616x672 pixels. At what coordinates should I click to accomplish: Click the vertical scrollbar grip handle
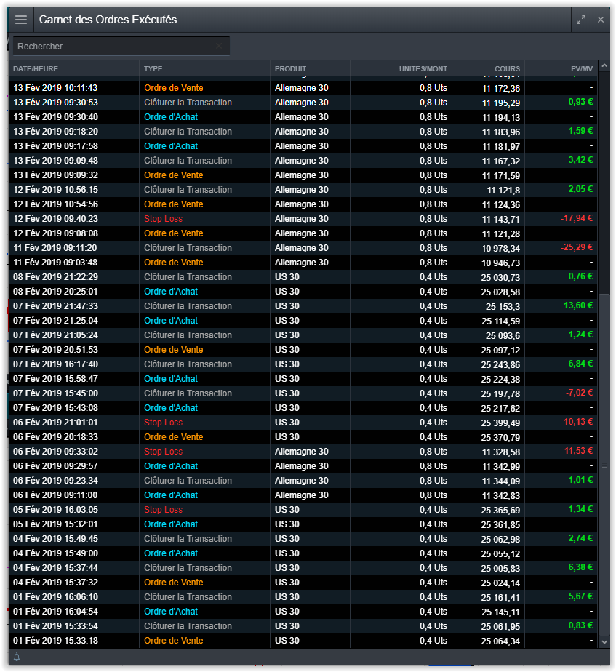tap(604, 465)
